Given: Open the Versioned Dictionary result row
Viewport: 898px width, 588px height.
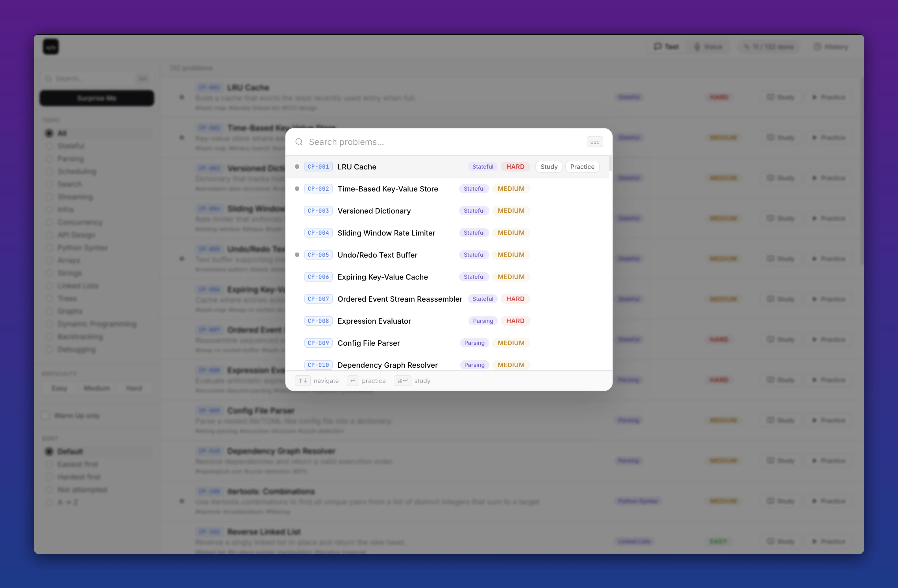Looking at the screenshot, I should pyautogui.click(x=374, y=211).
